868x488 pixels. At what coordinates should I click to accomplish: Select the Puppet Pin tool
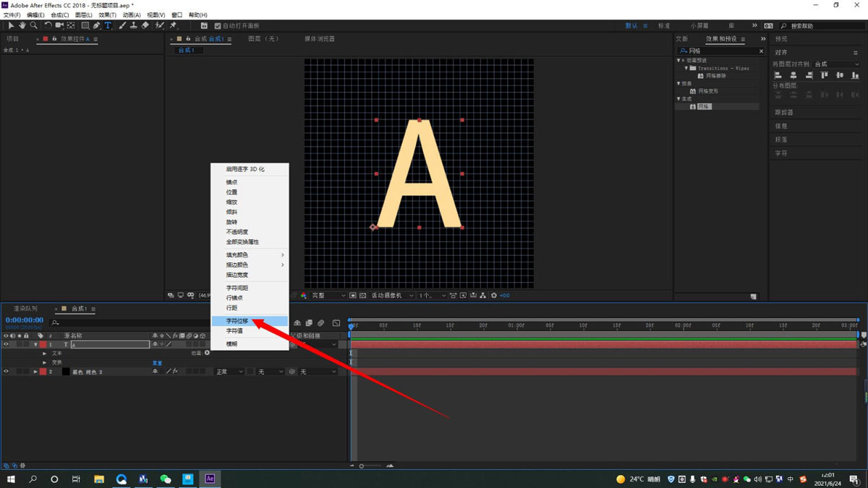pos(174,25)
